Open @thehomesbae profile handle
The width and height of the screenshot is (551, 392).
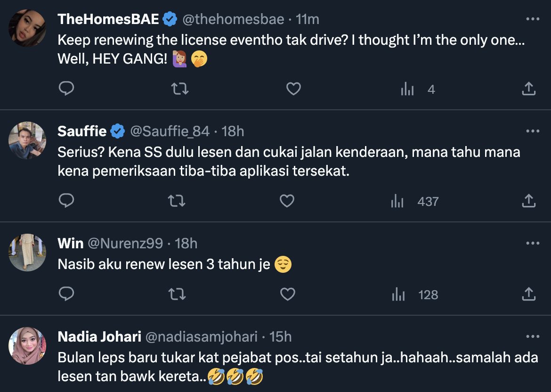tap(233, 19)
